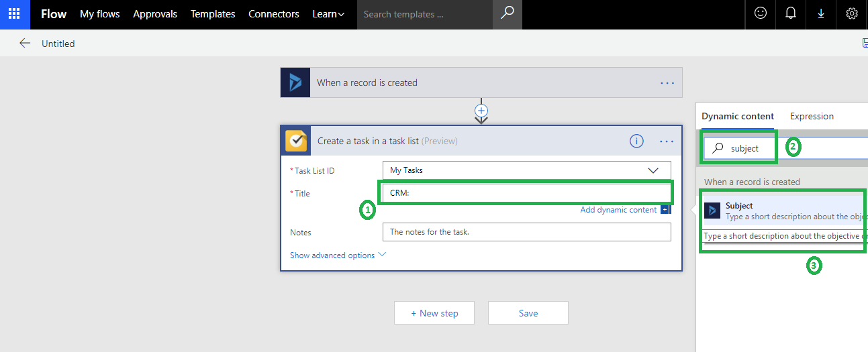Select the Dynamic content tab
This screenshot has height=352, width=868.
point(738,116)
